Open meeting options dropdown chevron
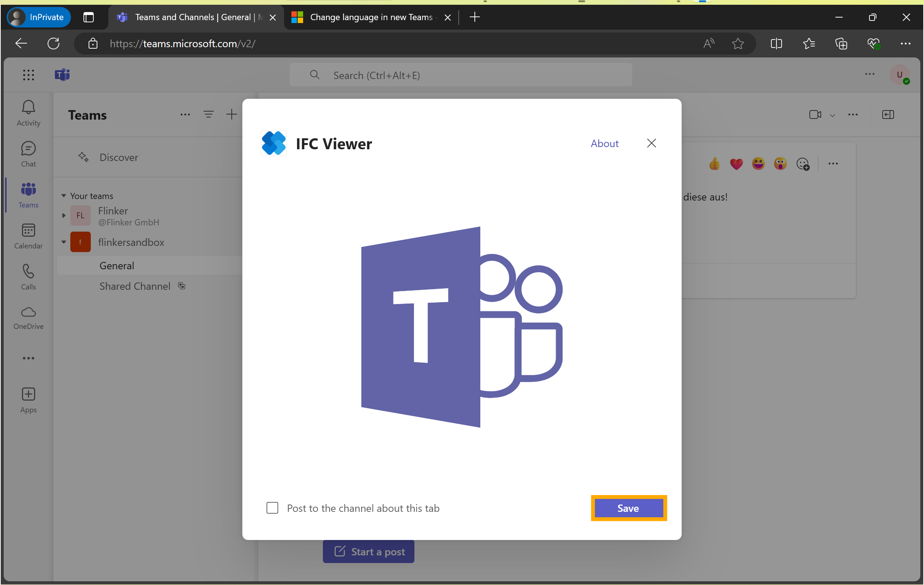Viewport: 924px width, 585px height. 832,115
